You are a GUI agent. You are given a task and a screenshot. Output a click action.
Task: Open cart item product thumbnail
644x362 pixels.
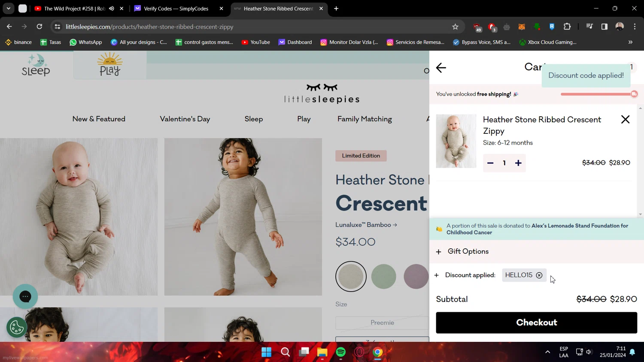(x=456, y=141)
